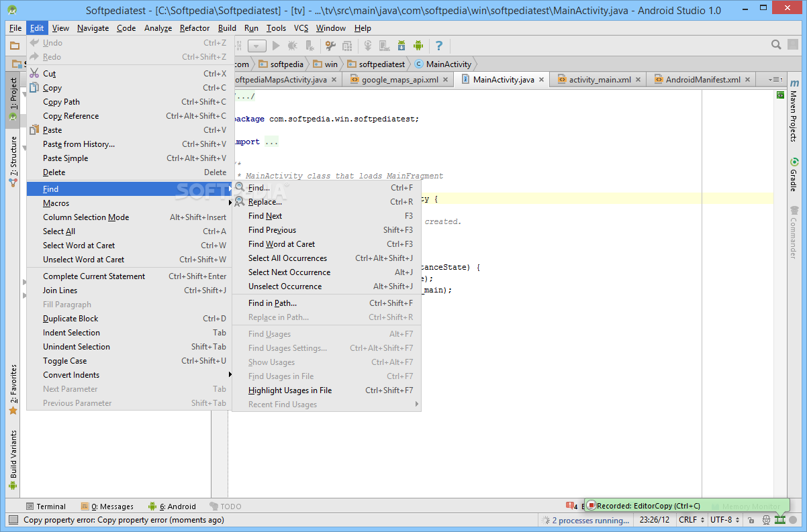Open Project Structure settings wrench icon
Screen dimensions: 807x532
(x=330, y=46)
